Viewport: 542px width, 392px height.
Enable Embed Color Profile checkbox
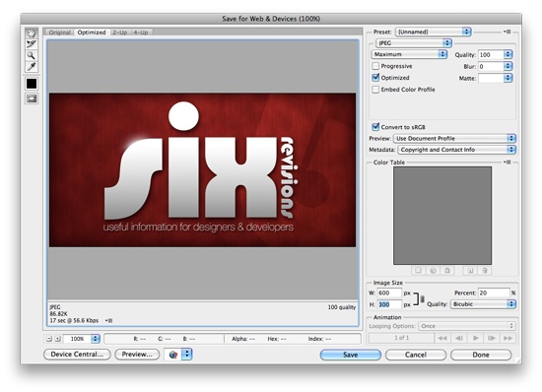(x=375, y=90)
